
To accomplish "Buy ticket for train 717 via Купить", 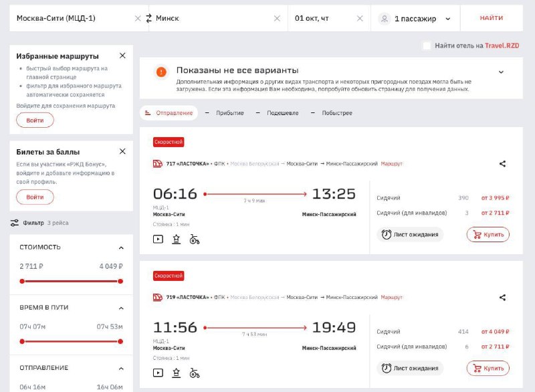I will coord(488,235).
